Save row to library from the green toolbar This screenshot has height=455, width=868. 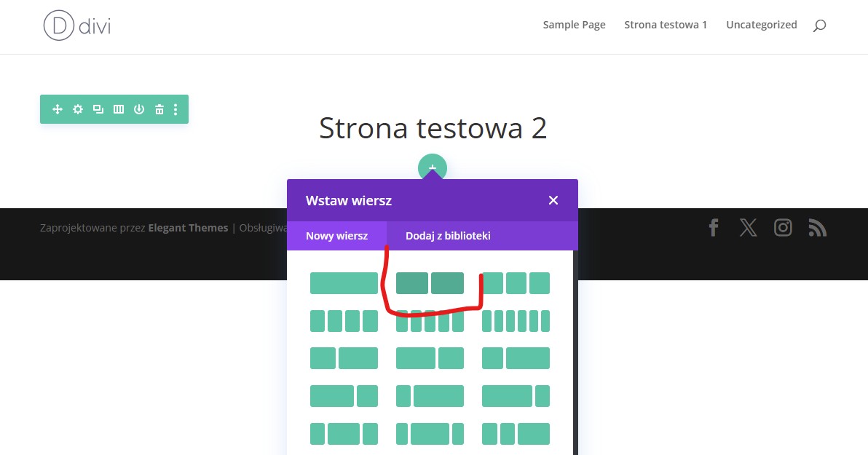pos(138,109)
